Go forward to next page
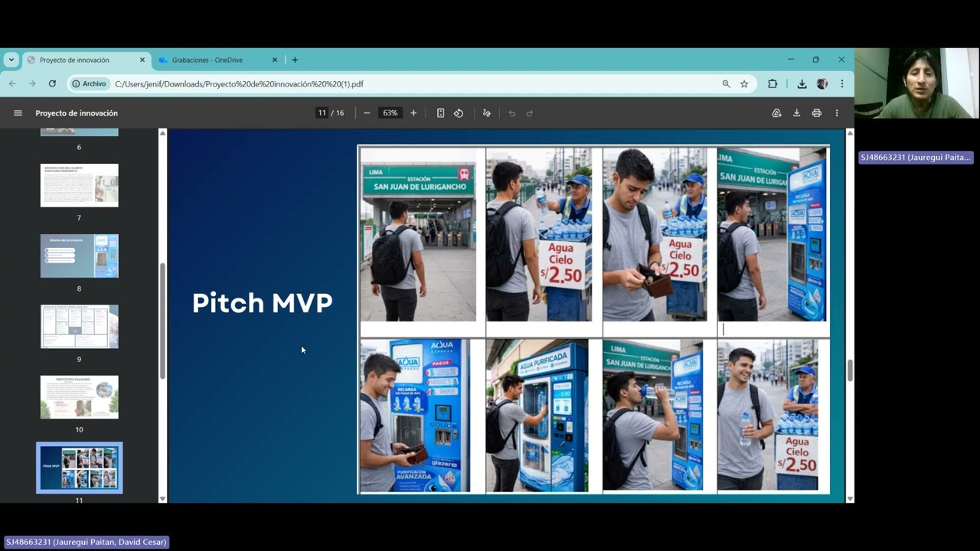 (32, 83)
